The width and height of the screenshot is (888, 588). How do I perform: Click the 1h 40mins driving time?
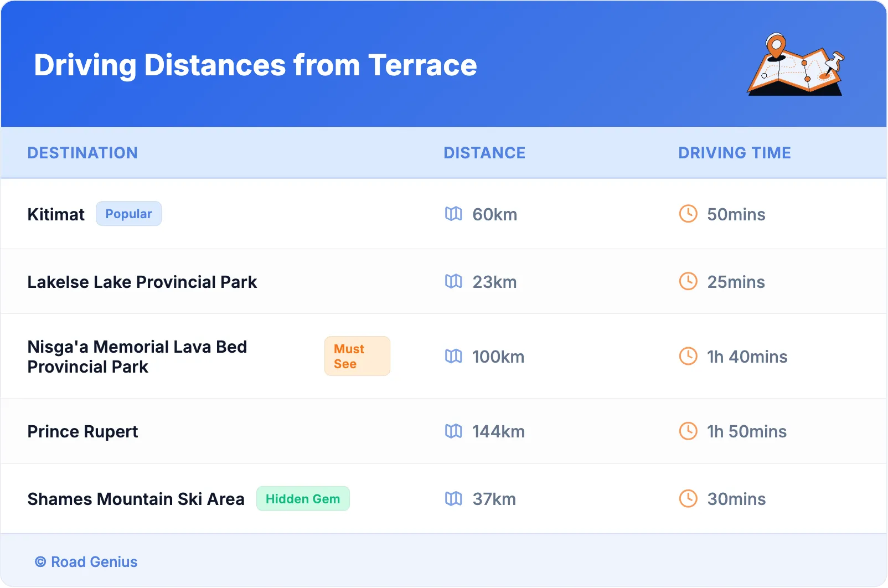(x=747, y=357)
